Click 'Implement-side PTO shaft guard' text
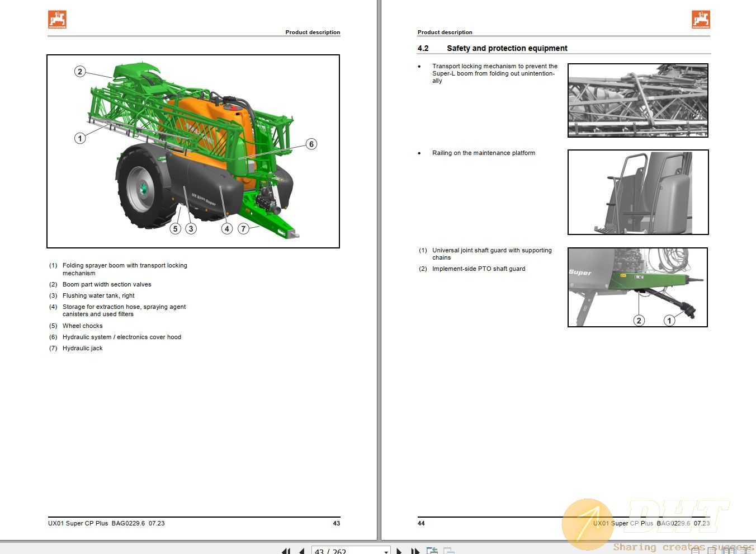Viewport: 756px width, 554px height. [479, 269]
